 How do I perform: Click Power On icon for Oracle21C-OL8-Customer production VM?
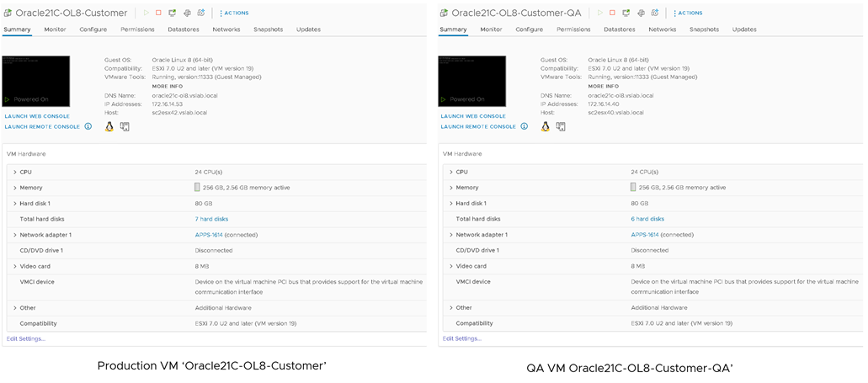tap(146, 12)
